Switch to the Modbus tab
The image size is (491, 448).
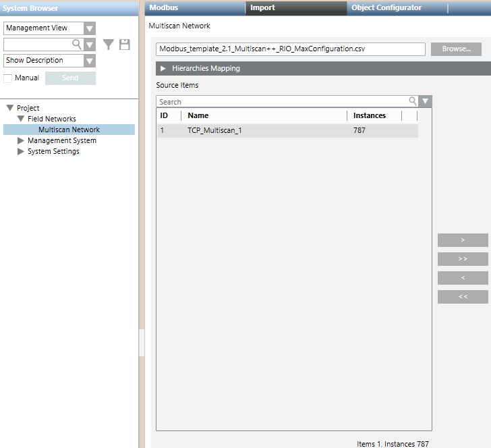164,8
